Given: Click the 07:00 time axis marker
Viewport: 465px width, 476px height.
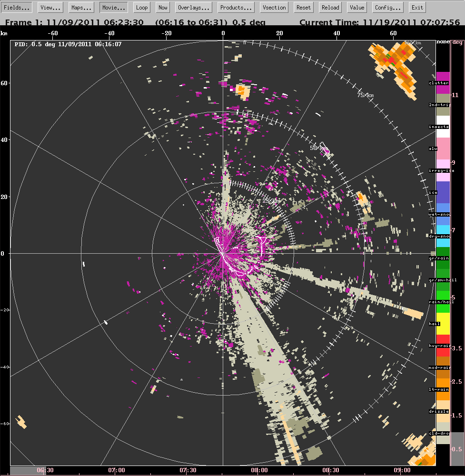Looking at the screenshot, I should [x=117, y=470].
